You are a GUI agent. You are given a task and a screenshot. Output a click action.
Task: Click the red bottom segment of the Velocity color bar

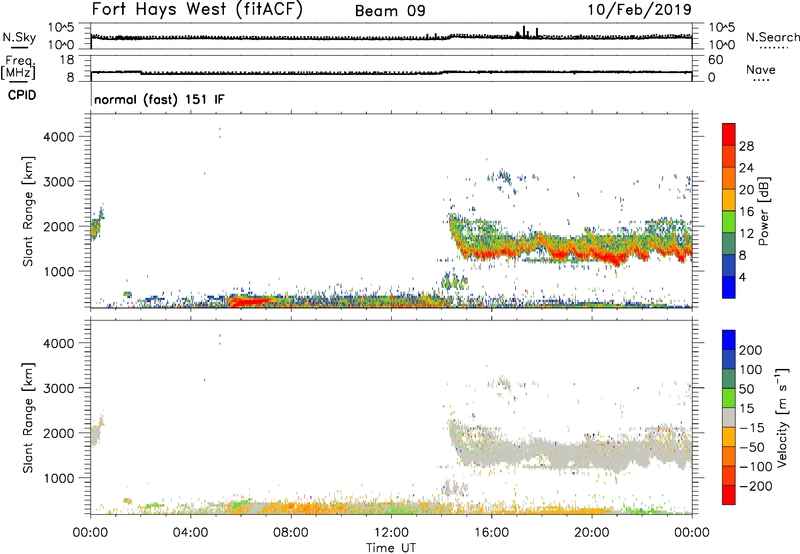click(729, 495)
